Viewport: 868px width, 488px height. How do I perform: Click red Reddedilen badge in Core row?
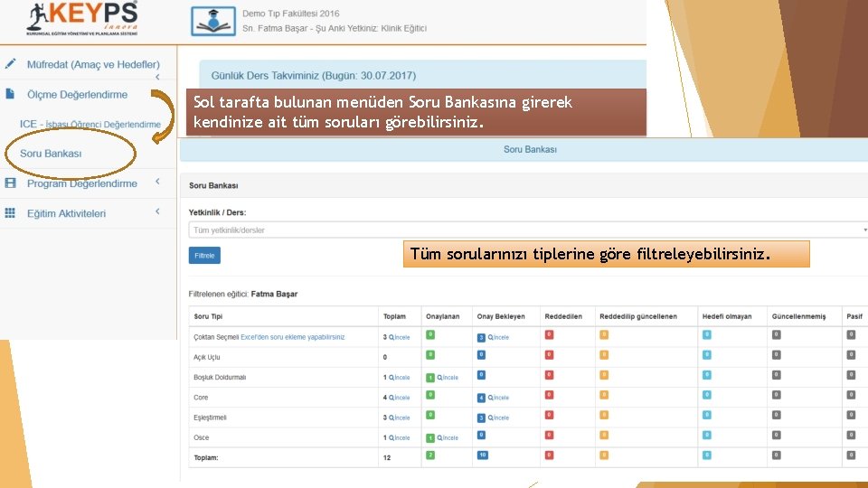[x=549, y=395]
